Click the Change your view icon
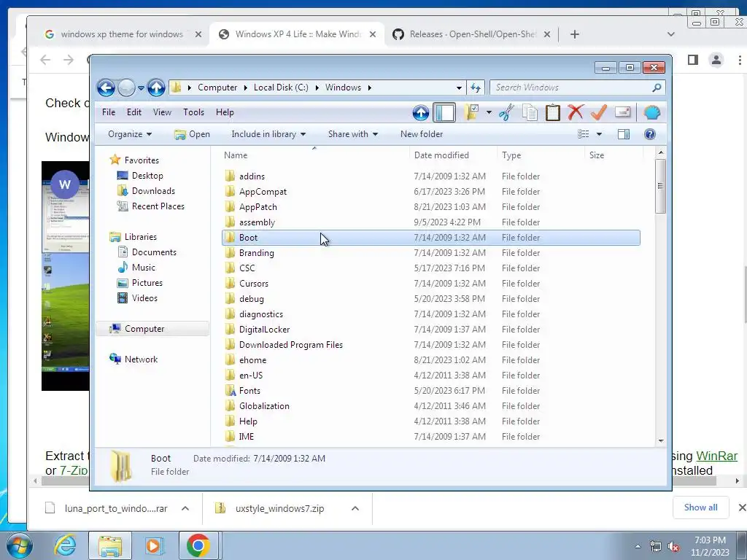Viewport: 747px width, 560px height. (x=584, y=134)
